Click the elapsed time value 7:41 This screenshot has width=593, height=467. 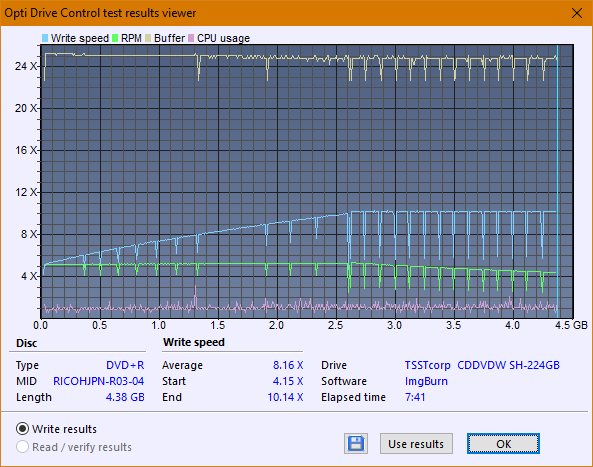pyautogui.click(x=415, y=397)
